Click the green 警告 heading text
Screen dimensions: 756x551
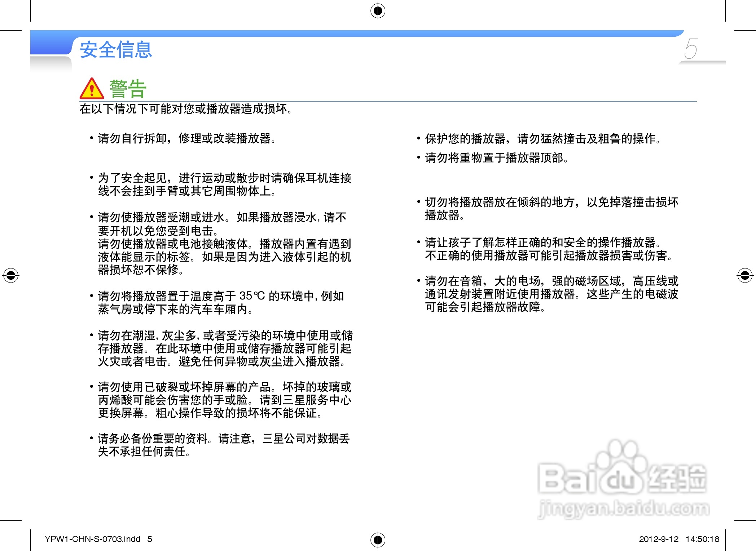point(128,89)
